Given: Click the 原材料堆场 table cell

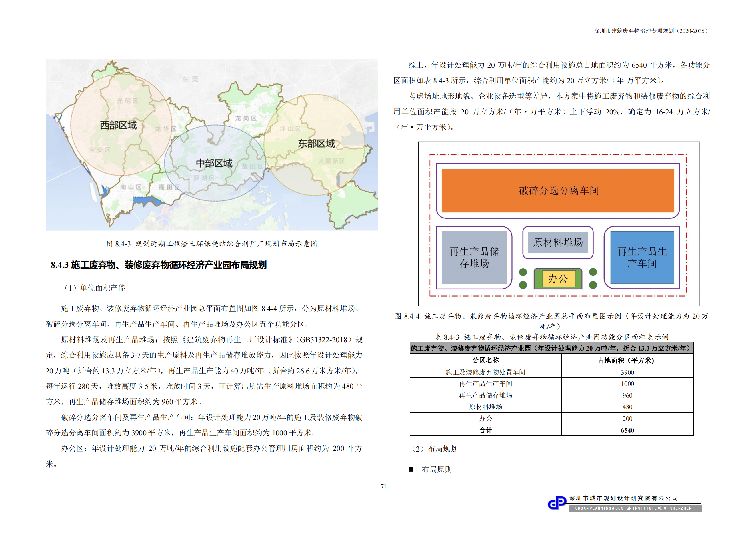Looking at the screenshot, I should (x=486, y=407).
